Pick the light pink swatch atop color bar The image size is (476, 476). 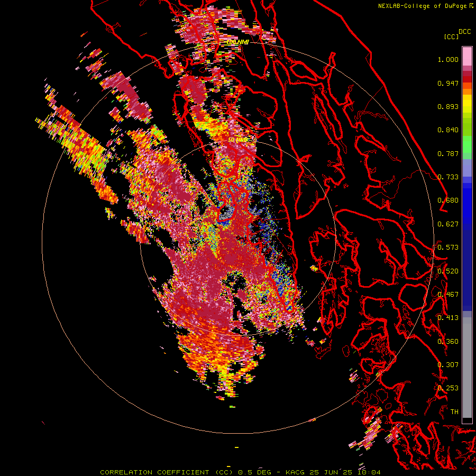coord(467,56)
